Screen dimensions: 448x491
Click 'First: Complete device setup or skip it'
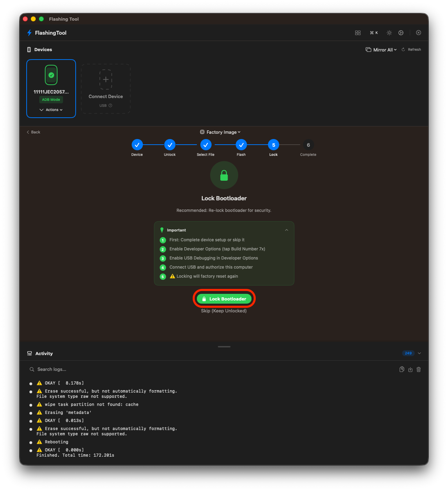click(207, 240)
